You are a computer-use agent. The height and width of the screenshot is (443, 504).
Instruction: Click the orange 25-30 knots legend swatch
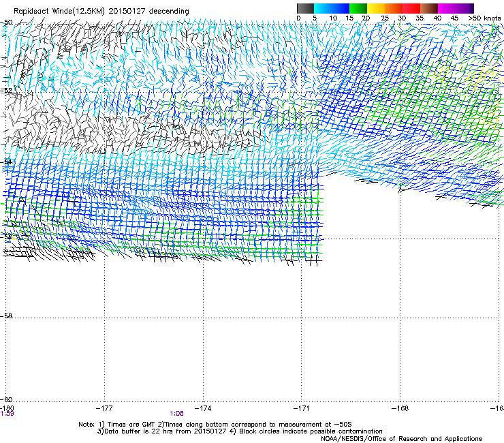394,8
